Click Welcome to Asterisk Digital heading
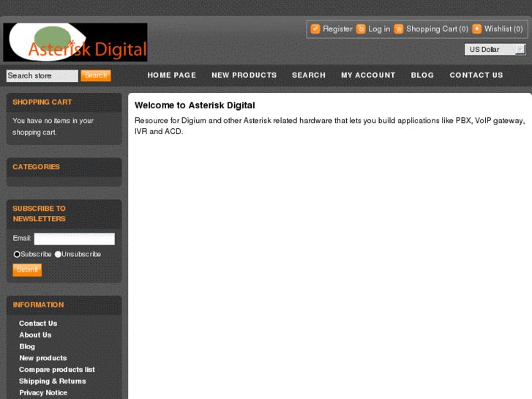This screenshot has width=532, height=399. tap(195, 105)
